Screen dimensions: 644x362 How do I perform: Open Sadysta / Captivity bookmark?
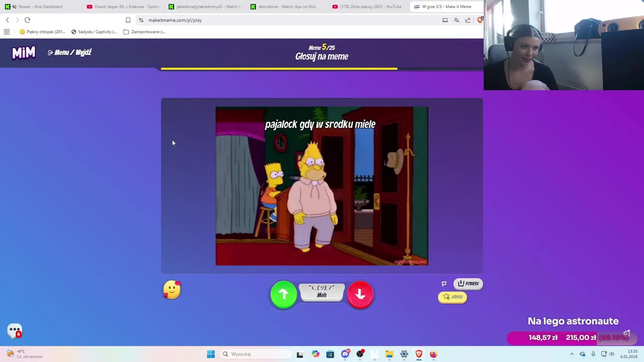coord(94,32)
